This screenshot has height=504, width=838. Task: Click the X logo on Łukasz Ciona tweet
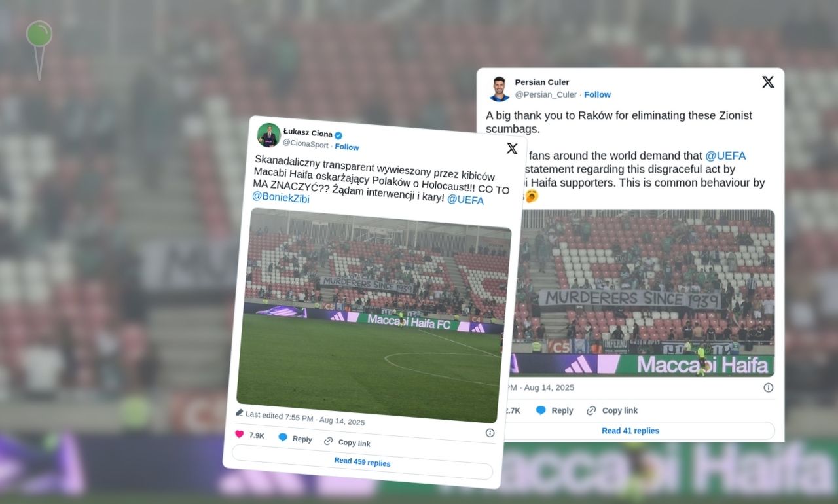[x=512, y=149]
